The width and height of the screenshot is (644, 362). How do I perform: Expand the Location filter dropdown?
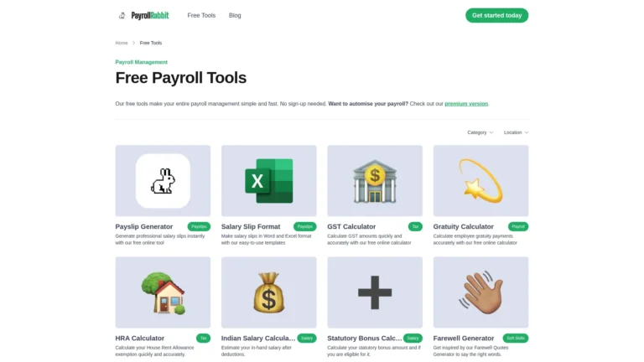pyautogui.click(x=517, y=132)
